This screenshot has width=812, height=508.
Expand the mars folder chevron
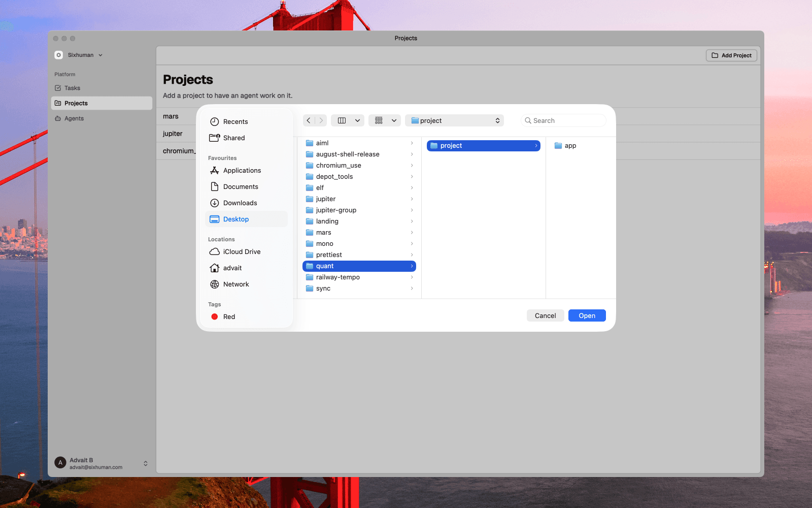point(411,232)
